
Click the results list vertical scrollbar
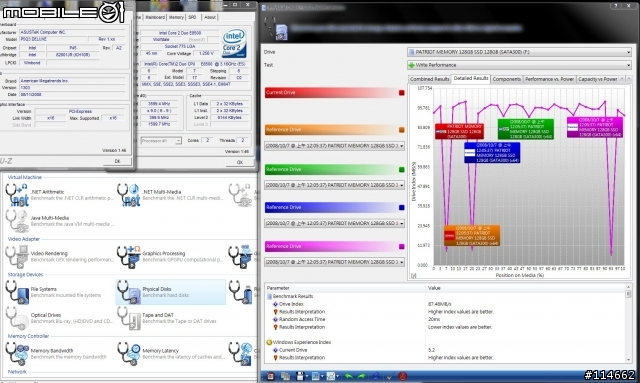point(628,323)
